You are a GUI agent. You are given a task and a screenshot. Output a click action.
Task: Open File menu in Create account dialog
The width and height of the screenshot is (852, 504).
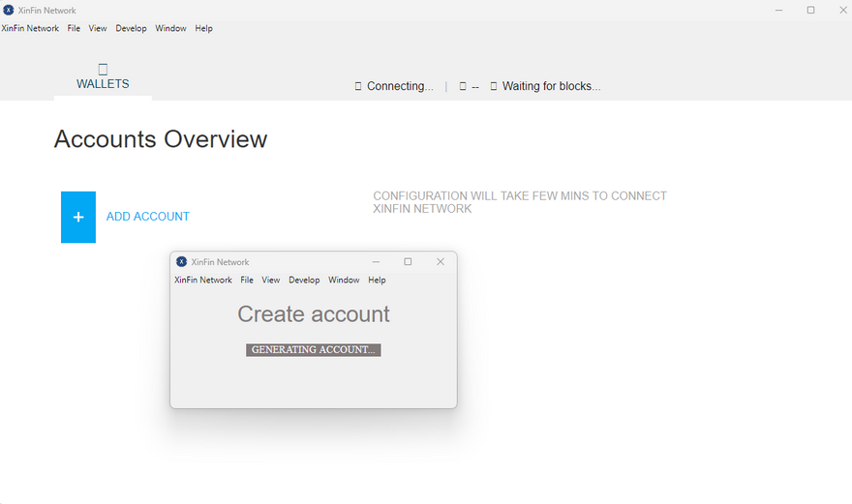point(247,280)
